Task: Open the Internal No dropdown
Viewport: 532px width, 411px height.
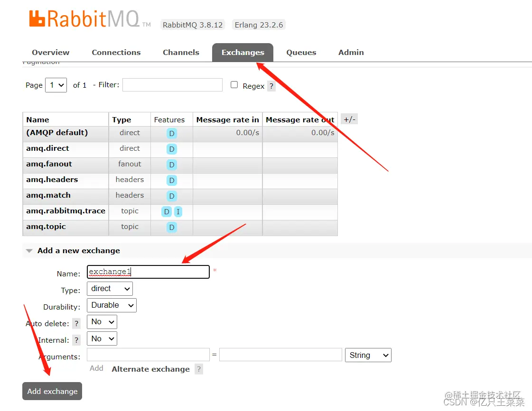Action: point(102,338)
